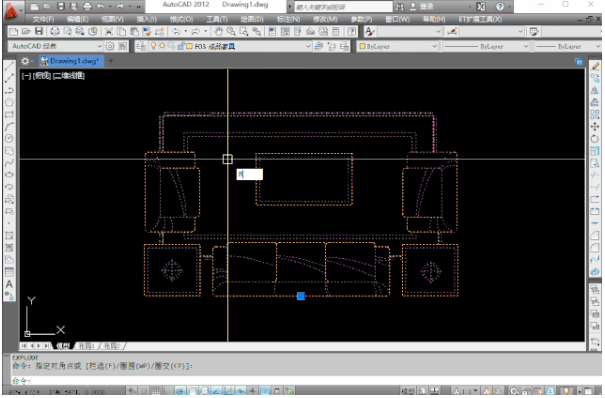Image resolution: width=605 pixels, height=398 pixels.
Task: Click the Text Style icon
Action: [370, 32]
